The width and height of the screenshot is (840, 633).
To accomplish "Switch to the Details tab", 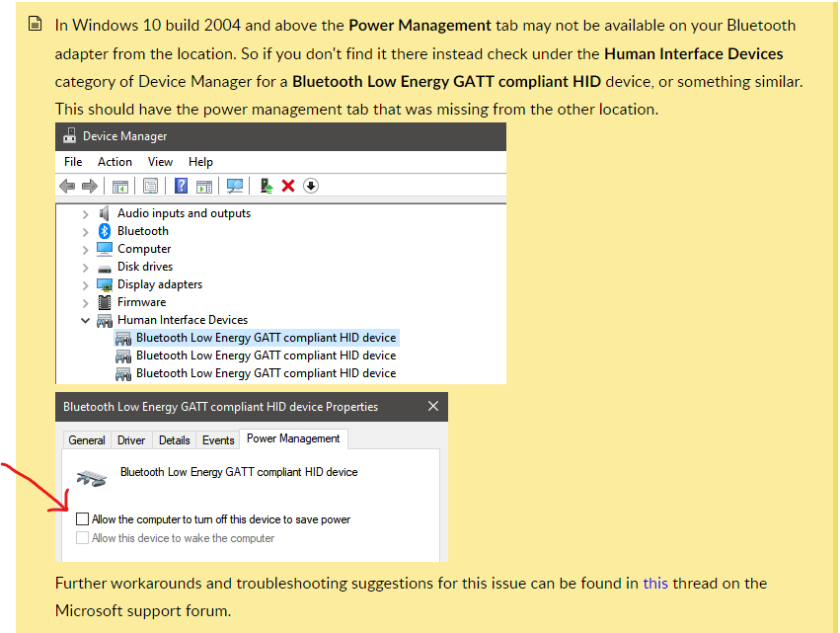I will point(174,440).
